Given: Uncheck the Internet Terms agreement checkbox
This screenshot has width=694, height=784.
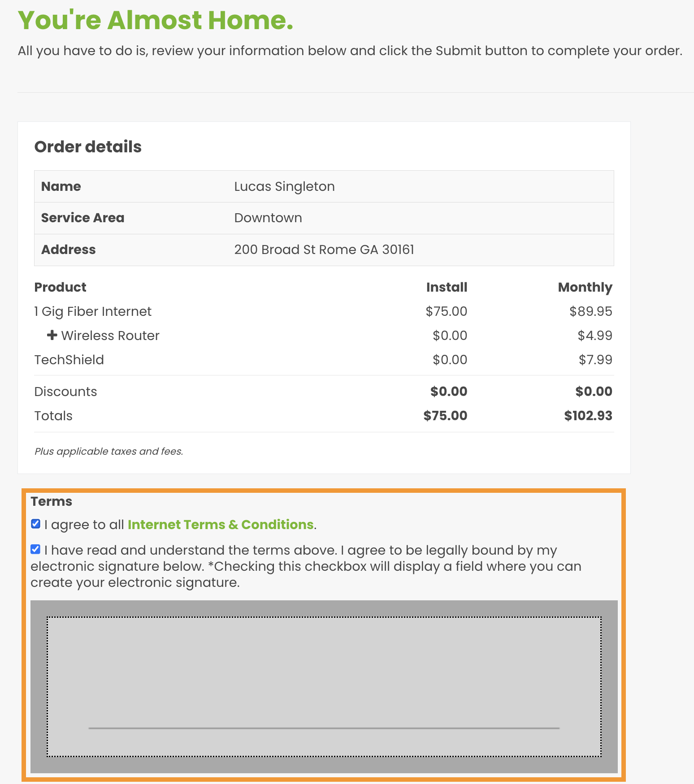Looking at the screenshot, I should tap(36, 524).
